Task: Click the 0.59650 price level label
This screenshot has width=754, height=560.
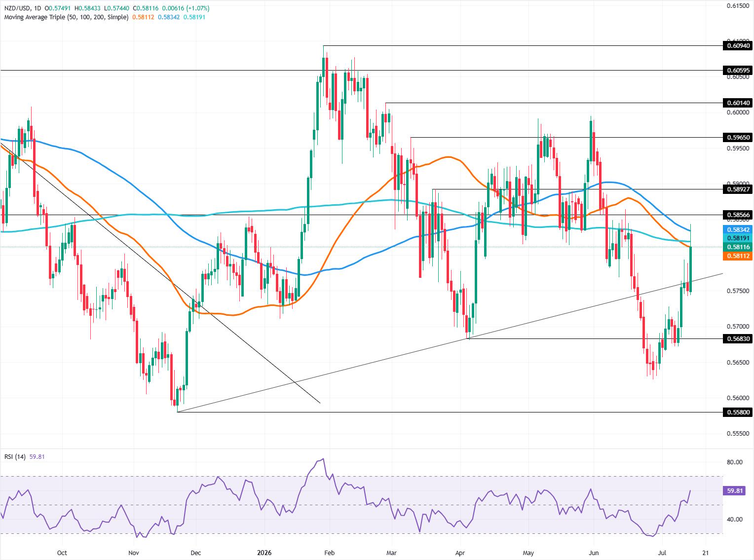Action: (x=738, y=137)
